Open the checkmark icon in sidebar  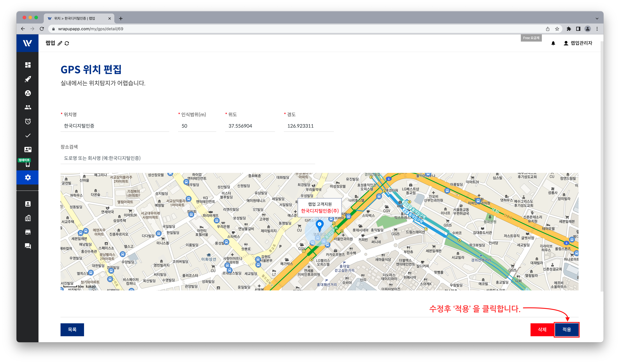(x=28, y=136)
